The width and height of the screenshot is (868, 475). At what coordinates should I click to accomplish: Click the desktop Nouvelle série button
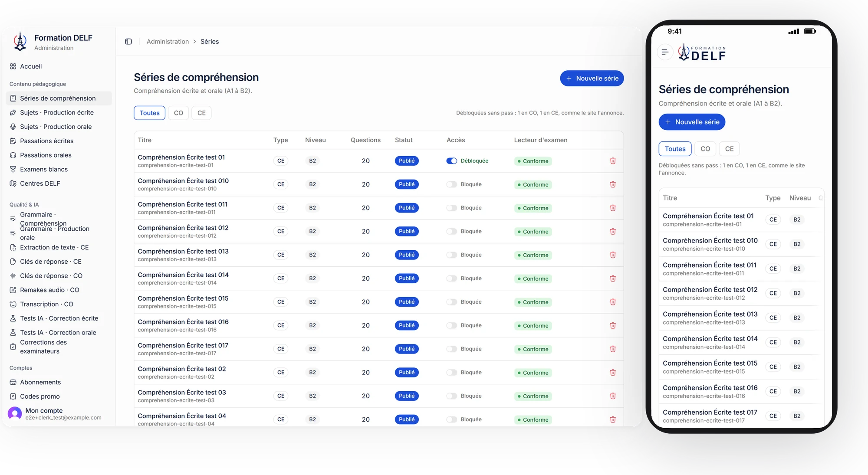coord(592,79)
